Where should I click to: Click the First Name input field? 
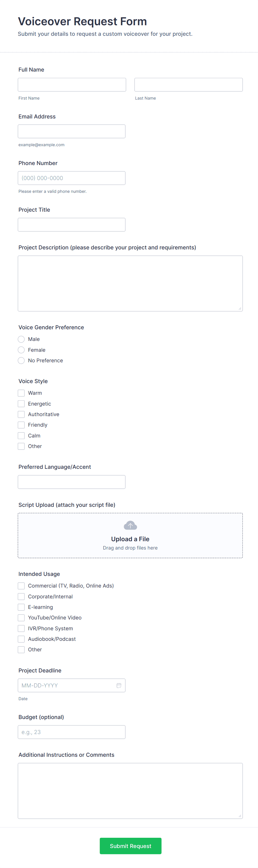click(72, 85)
